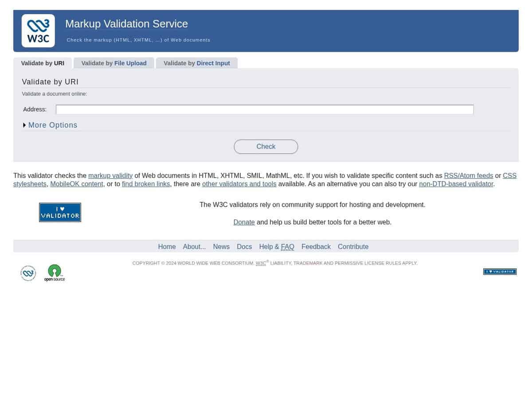Click the 'Check the markup (HTML, XHTML, ...)' subtitle

(x=138, y=40)
